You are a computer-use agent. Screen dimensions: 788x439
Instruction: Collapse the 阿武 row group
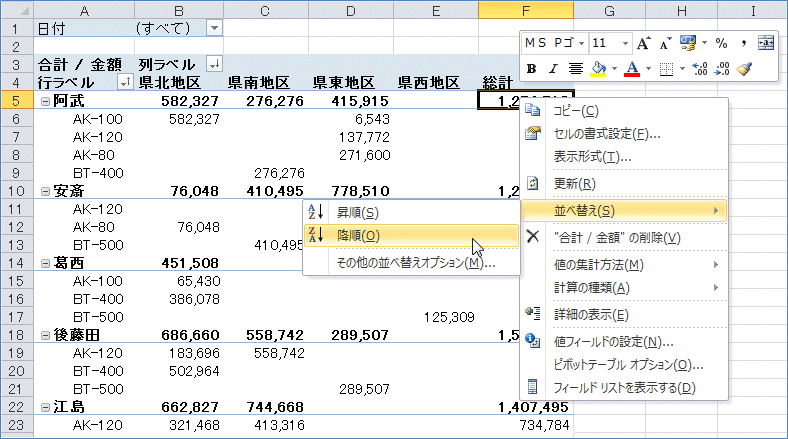(45, 101)
